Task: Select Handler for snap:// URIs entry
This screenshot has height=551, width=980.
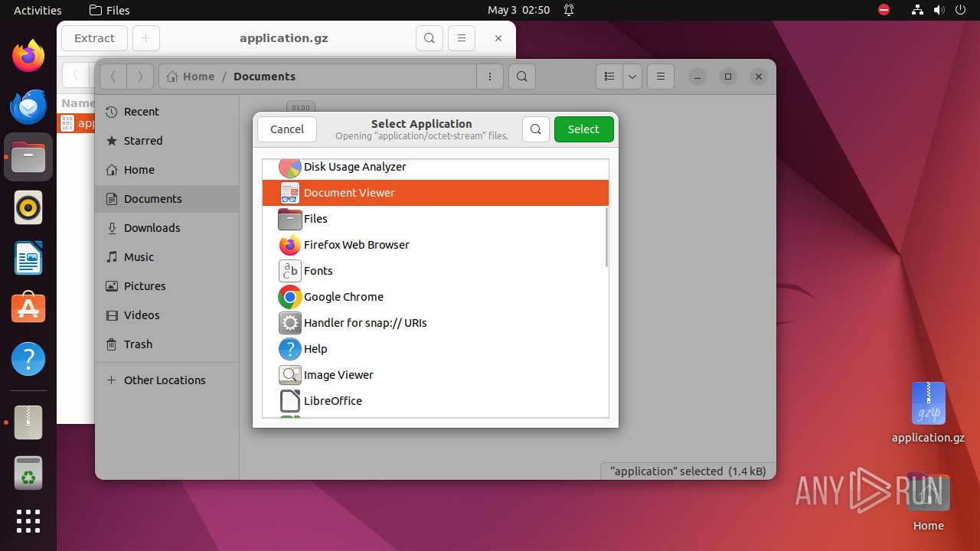Action: tap(435, 323)
